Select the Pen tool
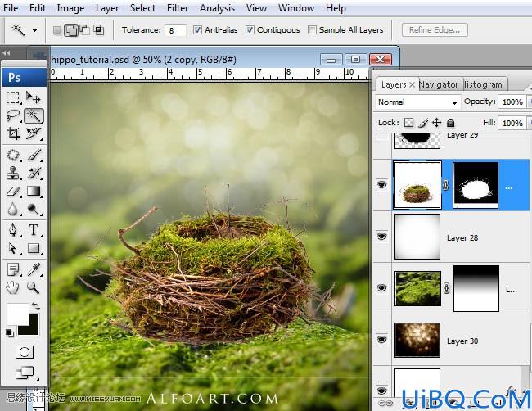 tap(13, 230)
